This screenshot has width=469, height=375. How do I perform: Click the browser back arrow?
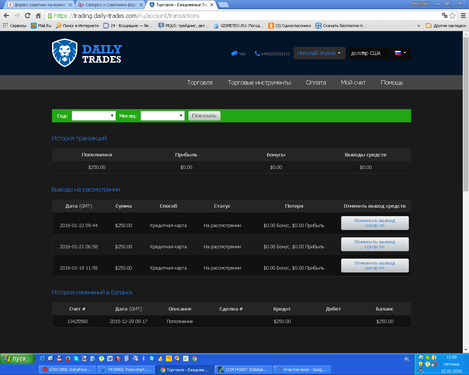(x=6, y=16)
